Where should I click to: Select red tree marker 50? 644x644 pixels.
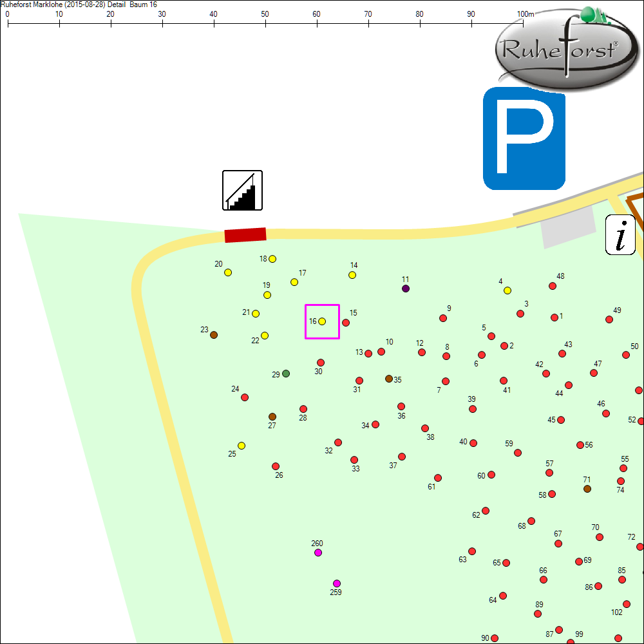coord(626,355)
